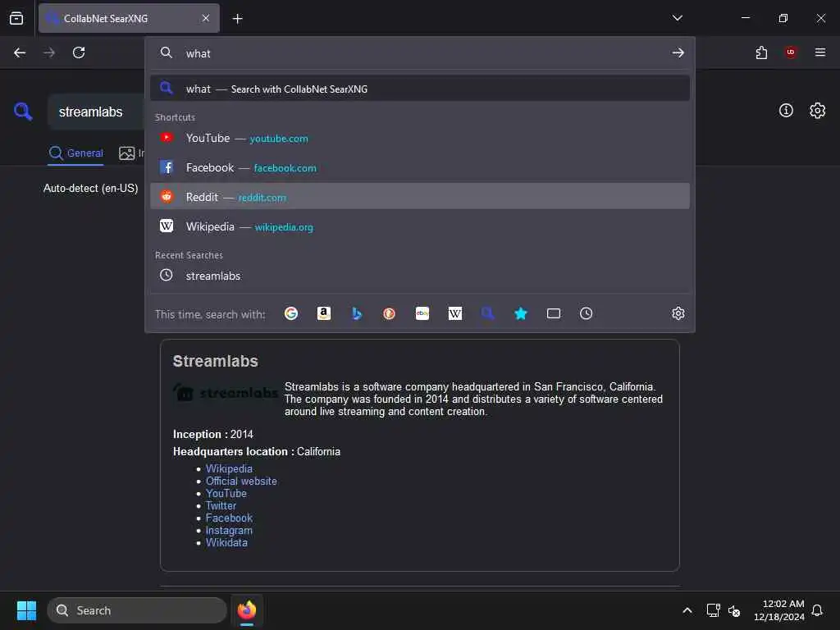Click the Streamlabs logo thumbnail
The image size is (840, 630).
226,393
